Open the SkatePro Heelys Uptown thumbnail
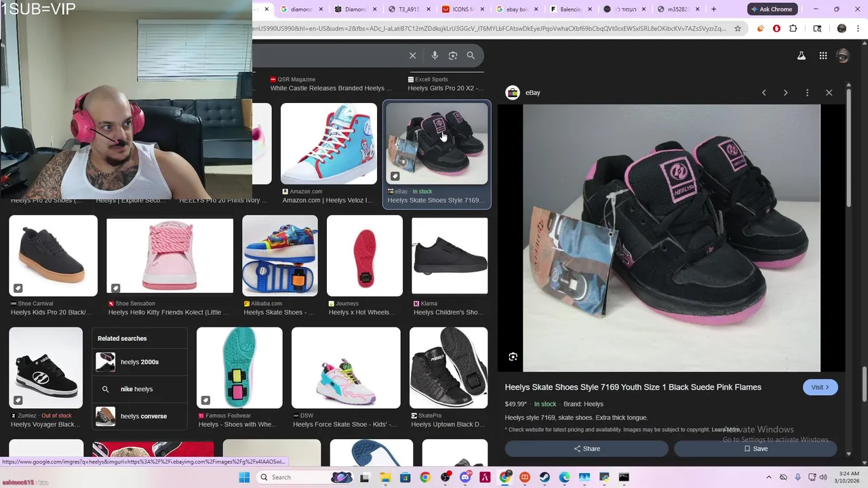 click(x=448, y=368)
